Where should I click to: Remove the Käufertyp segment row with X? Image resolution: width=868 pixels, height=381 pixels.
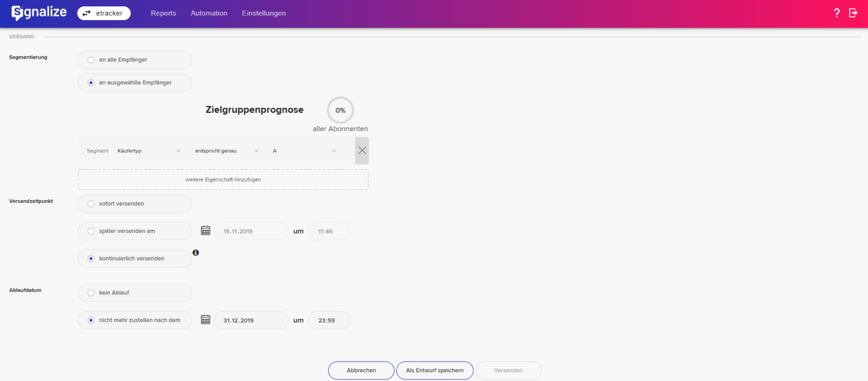(x=362, y=151)
